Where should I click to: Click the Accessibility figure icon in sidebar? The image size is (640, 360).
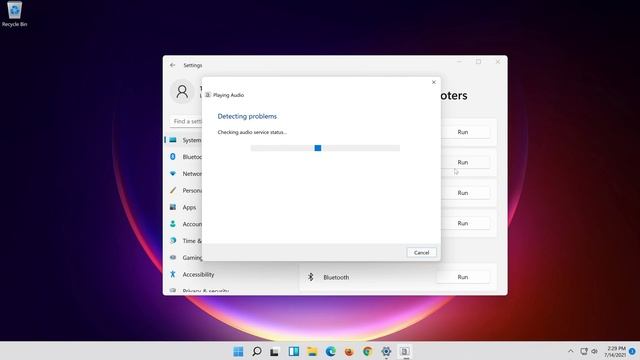173,274
